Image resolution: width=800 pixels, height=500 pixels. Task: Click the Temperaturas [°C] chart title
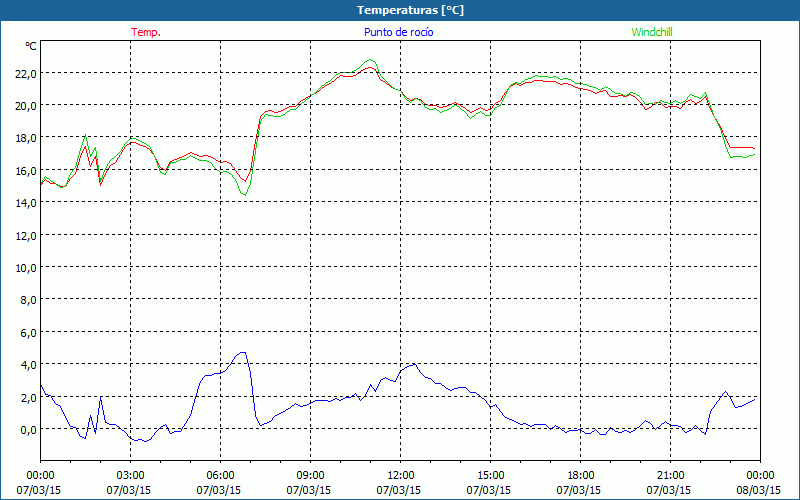point(410,10)
